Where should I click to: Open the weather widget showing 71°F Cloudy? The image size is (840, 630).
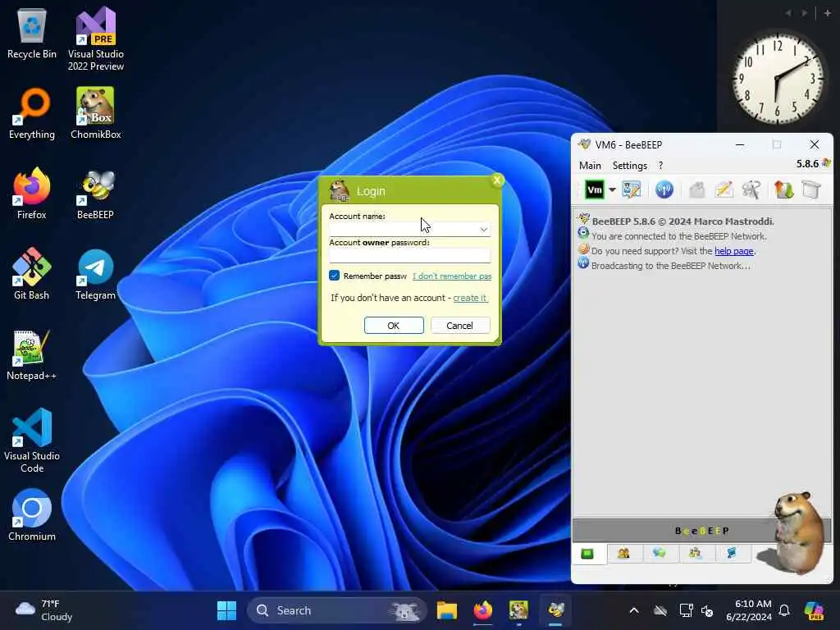point(44,610)
